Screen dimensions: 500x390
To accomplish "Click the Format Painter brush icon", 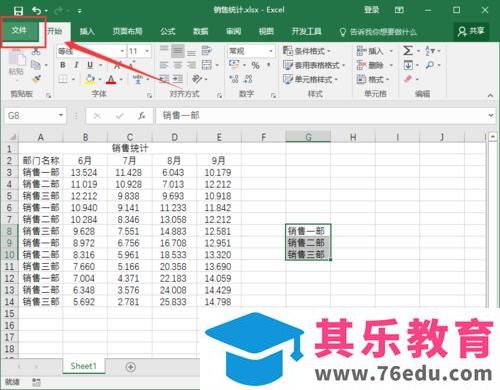I will (x=37, y=79).
